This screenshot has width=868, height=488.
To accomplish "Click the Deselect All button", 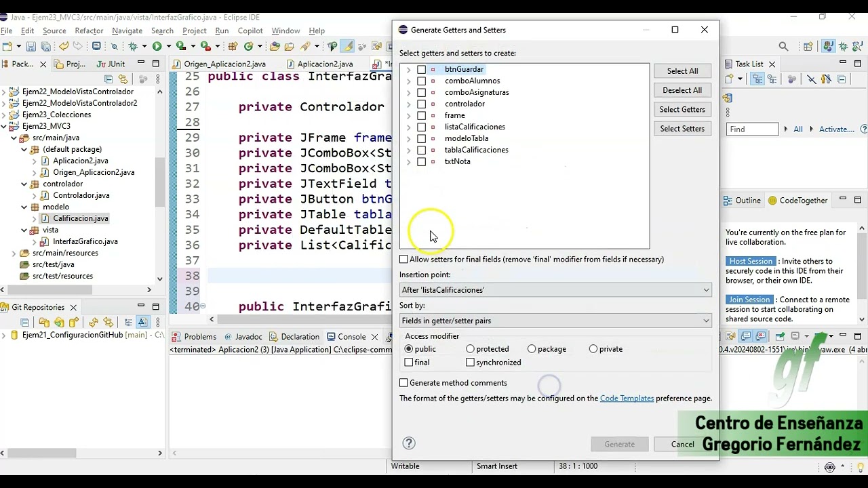I will coord(682,90).
